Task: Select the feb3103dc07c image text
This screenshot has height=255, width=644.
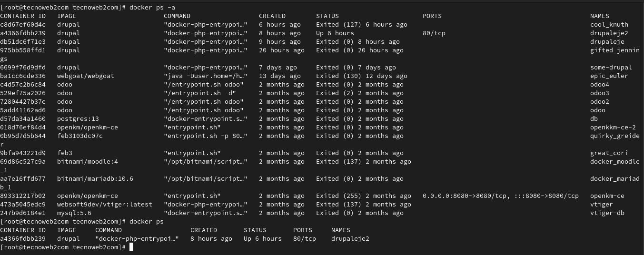Action: click(80, 136)
